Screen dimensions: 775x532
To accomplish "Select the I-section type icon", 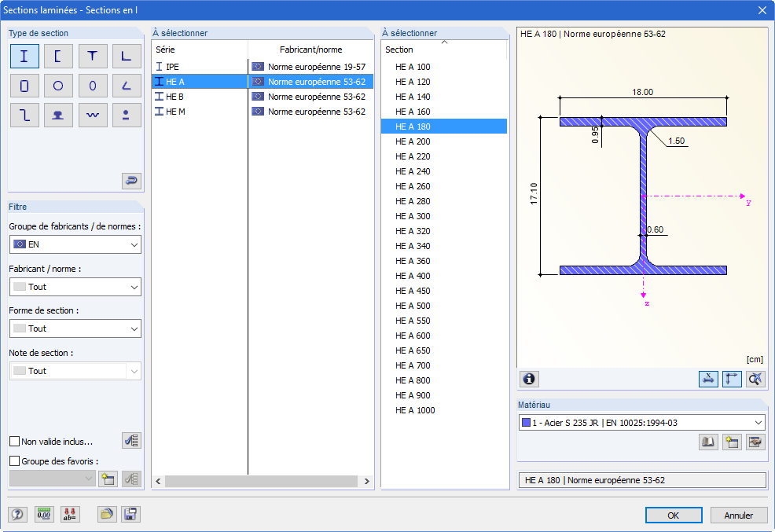I will click(24, 57).
